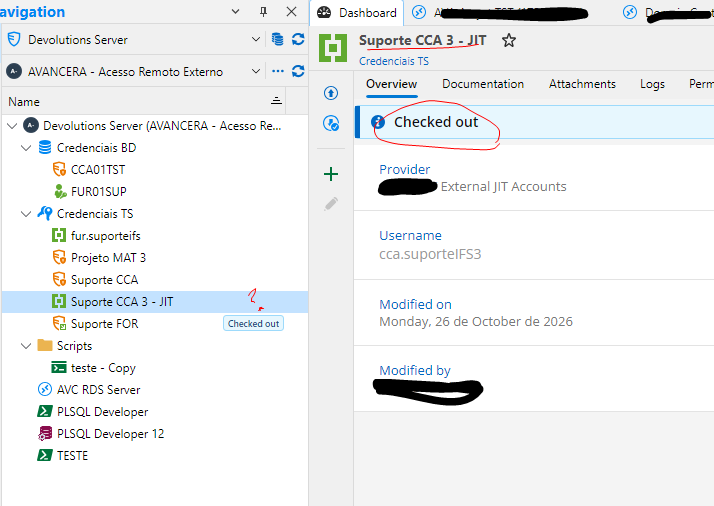Click the Credenciais TS key icon
The height and width of the screenshot is (506, 714).
[45, 213]
